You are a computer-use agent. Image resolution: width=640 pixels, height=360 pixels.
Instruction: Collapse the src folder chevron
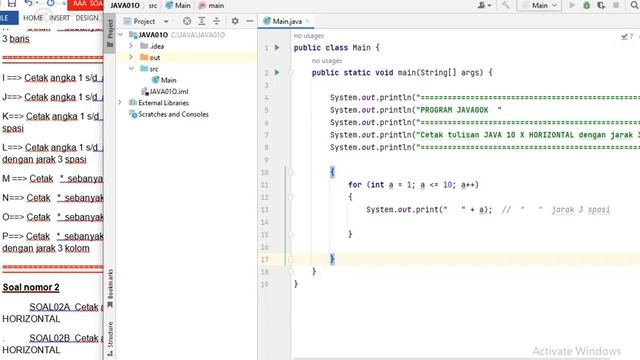(131, 69)
